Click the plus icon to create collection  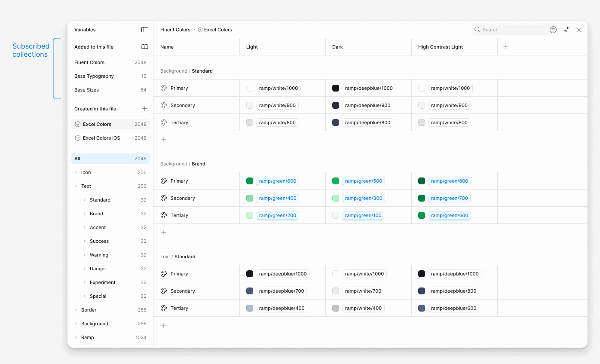[145, 109]
